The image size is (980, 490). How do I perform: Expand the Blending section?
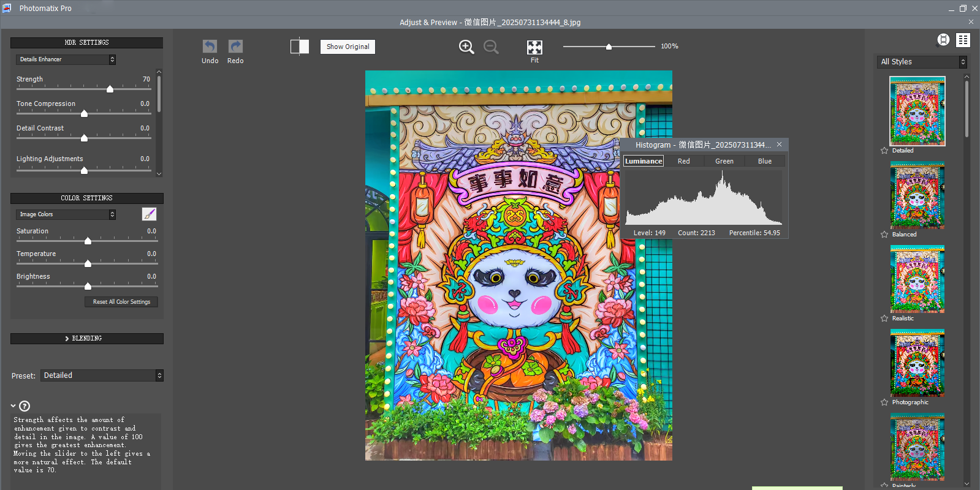pyautogui.click(x=86, y=339)
